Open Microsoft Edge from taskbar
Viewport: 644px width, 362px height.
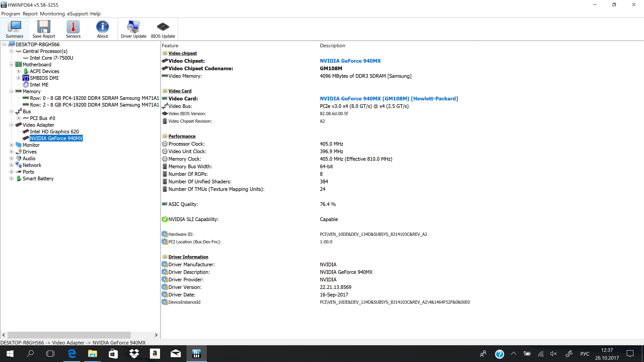point(72,353)
